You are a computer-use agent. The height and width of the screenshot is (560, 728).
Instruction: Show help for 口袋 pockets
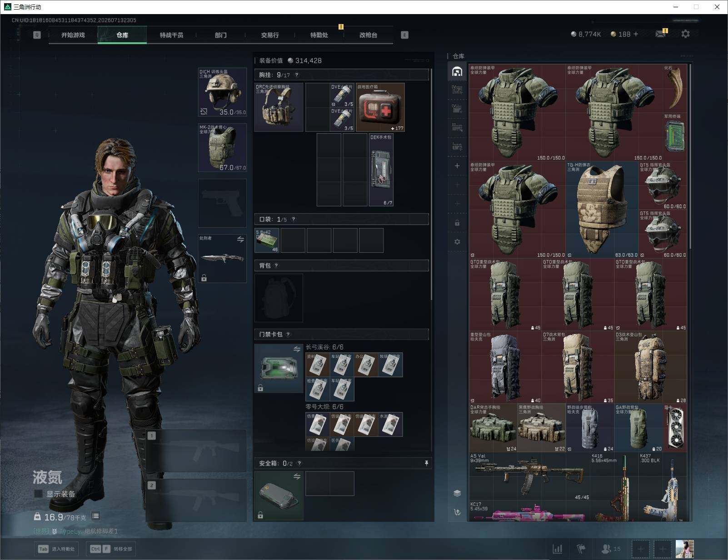pos(294,219)
